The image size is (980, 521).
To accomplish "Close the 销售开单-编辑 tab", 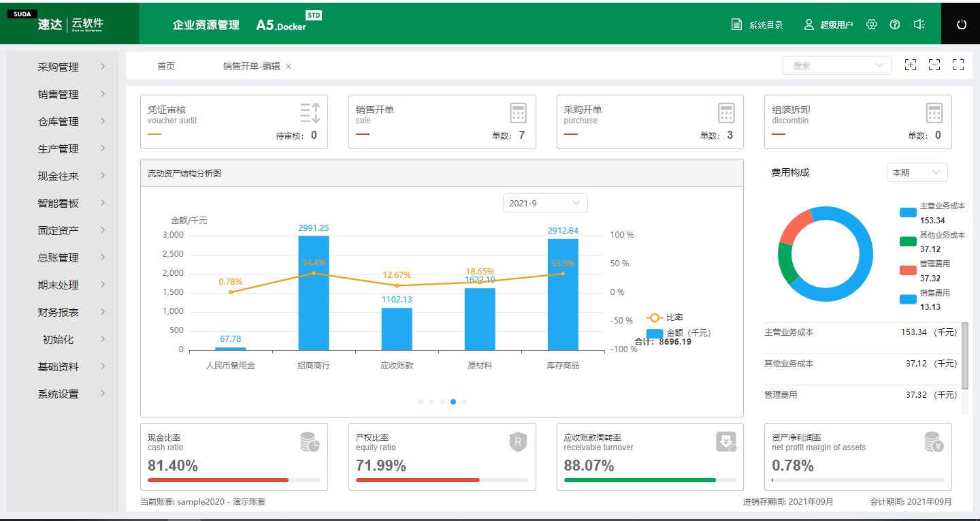I will pyautogui.click(x=289, y=66).
